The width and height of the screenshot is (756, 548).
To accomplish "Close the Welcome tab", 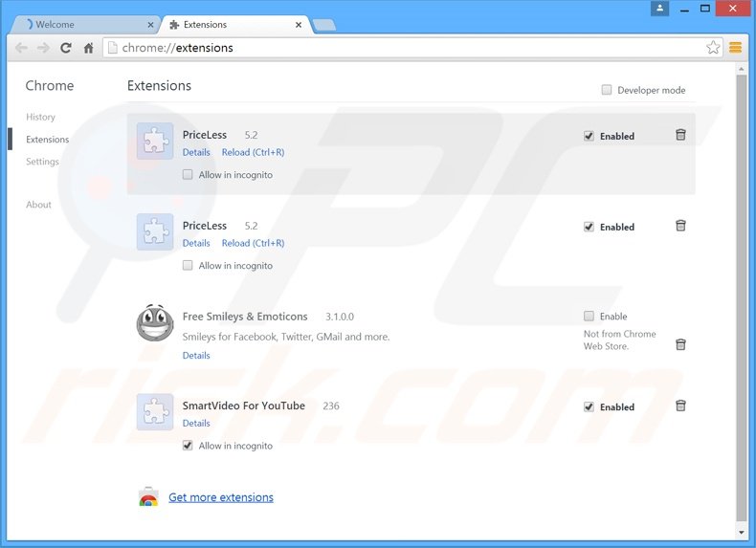I will [x=150, y=25].
